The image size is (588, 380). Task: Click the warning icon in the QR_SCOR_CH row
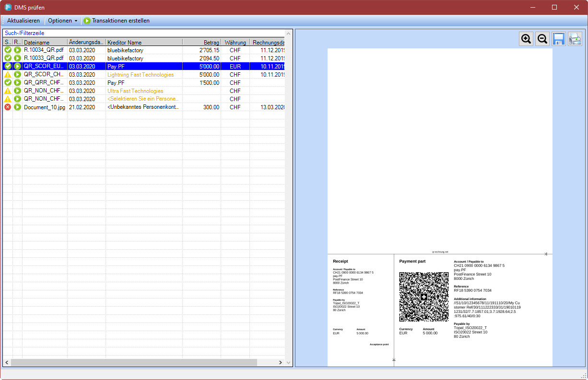(8, 74)
